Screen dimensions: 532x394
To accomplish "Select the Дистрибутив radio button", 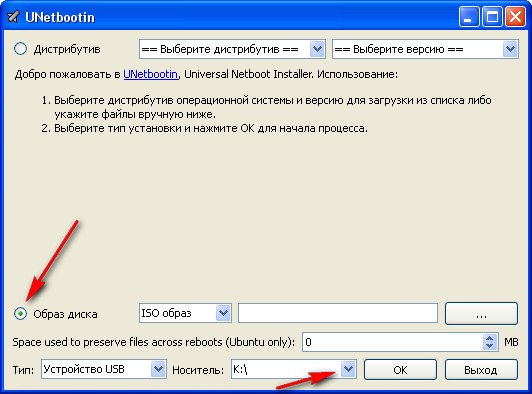I will pyautogui.click(x=20, y=49).
